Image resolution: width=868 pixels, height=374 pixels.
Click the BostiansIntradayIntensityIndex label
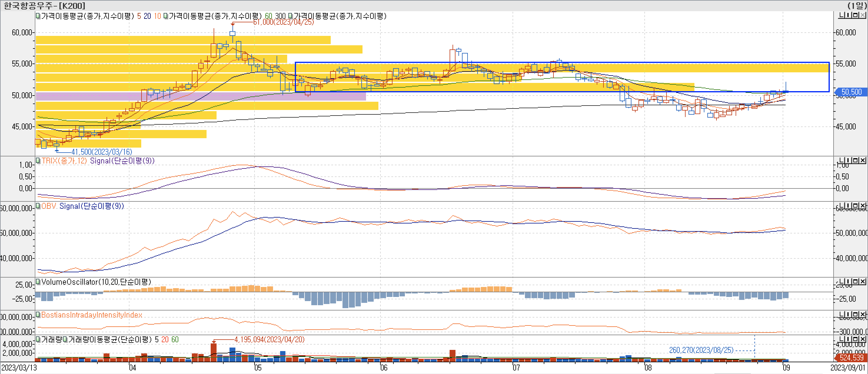(x=92, y=315)
